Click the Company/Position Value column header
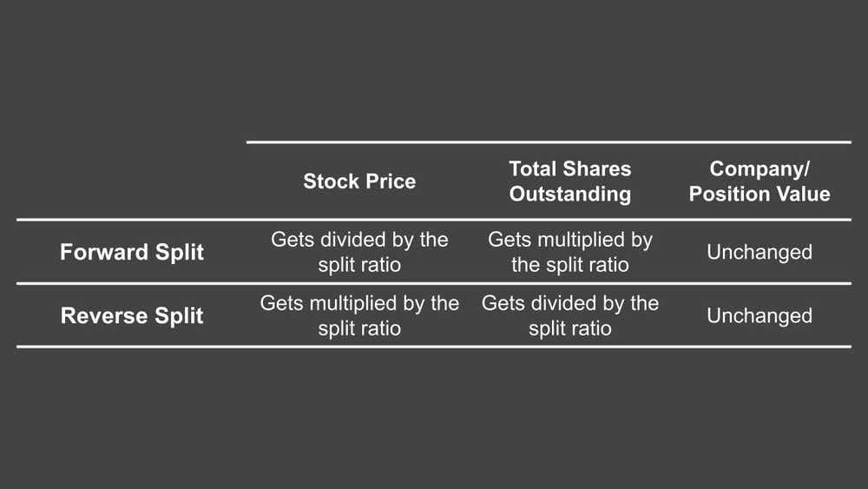The image size is (868, 489). pos(759,182)
